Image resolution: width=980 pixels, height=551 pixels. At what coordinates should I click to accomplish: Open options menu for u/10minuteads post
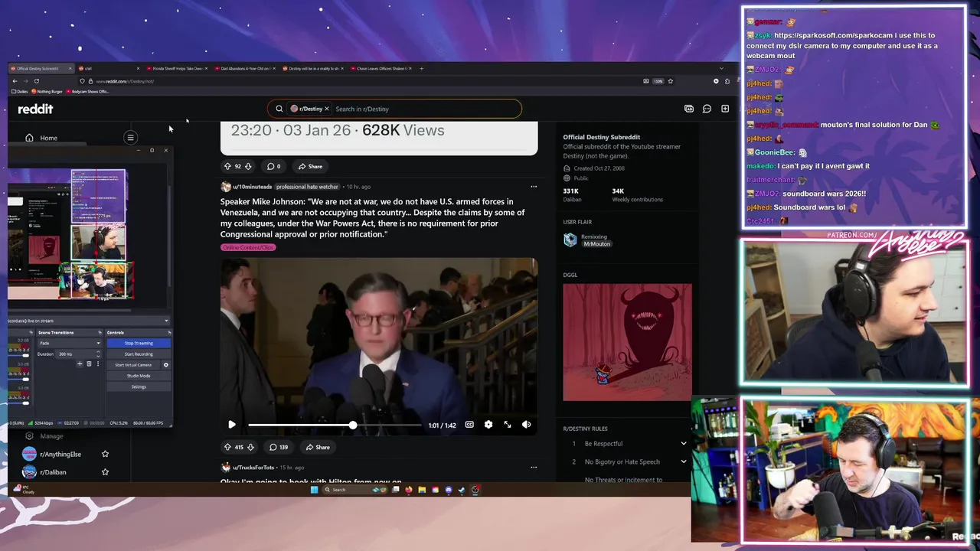click(x=534, y=187)
